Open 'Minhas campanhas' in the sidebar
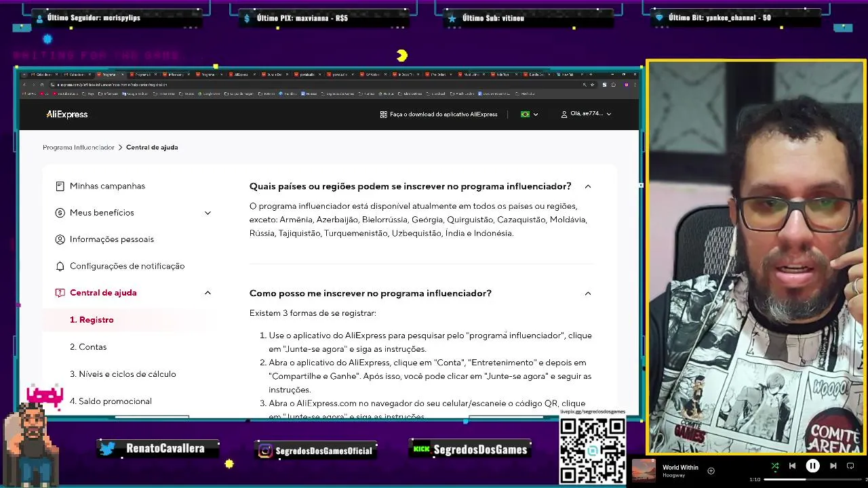 (x=107, y=186)
